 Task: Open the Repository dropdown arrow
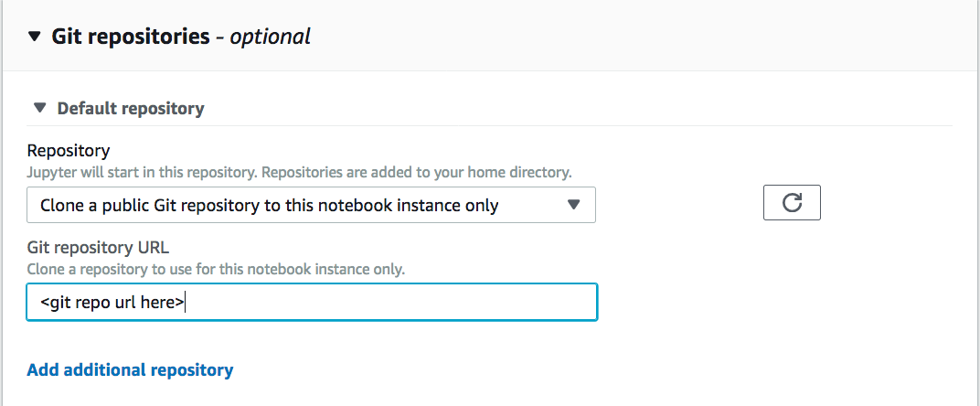coord(573,205)
